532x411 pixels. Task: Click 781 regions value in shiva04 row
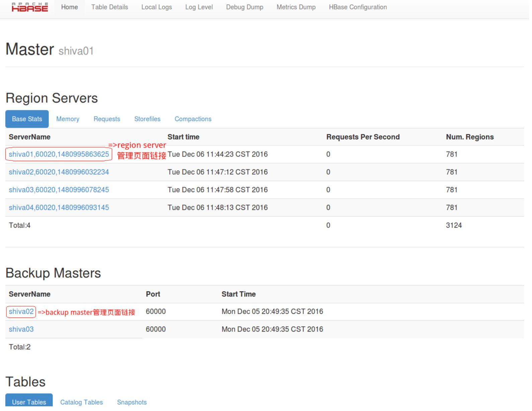[x=452, y=207]
